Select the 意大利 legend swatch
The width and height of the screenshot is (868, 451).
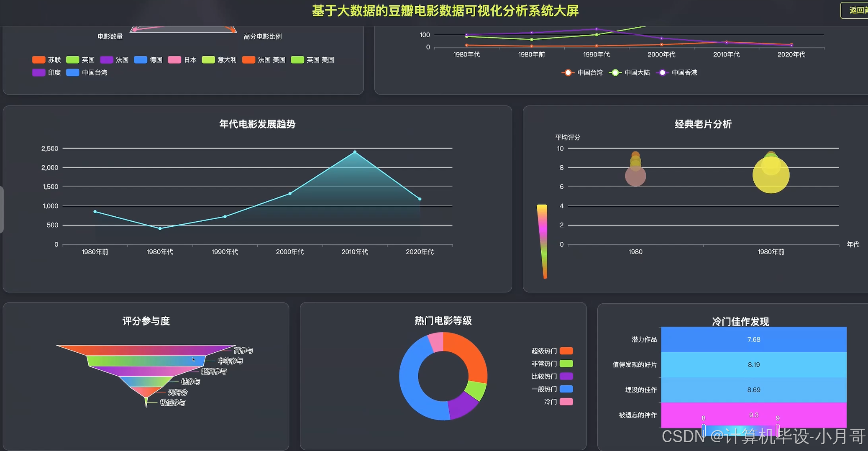tap(209, 59)
